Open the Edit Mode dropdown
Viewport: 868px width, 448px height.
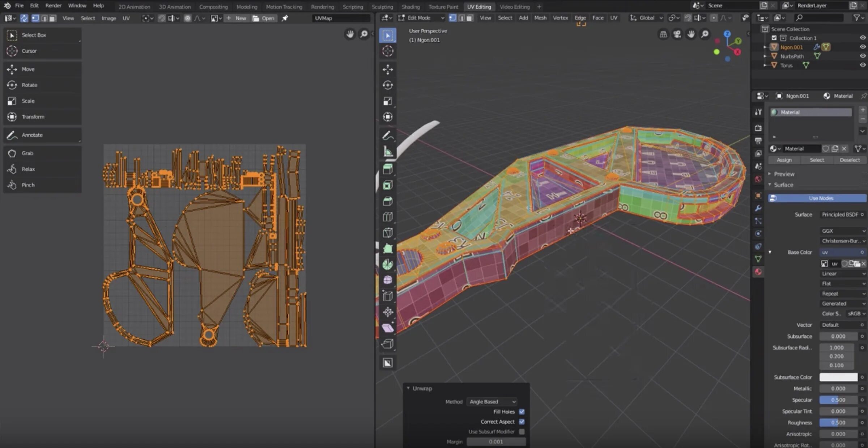click(x=421, y=18)
